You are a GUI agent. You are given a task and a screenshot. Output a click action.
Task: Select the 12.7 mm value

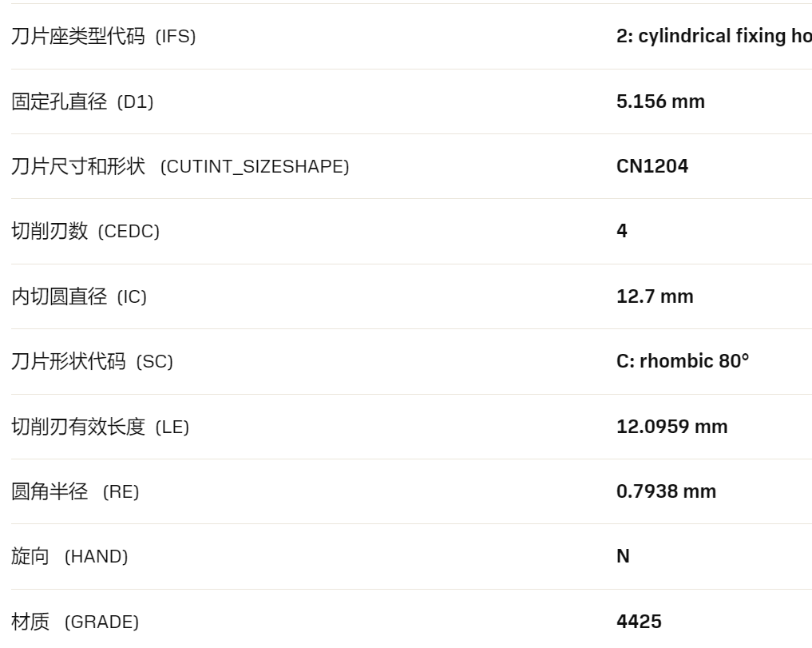(655, 296)
